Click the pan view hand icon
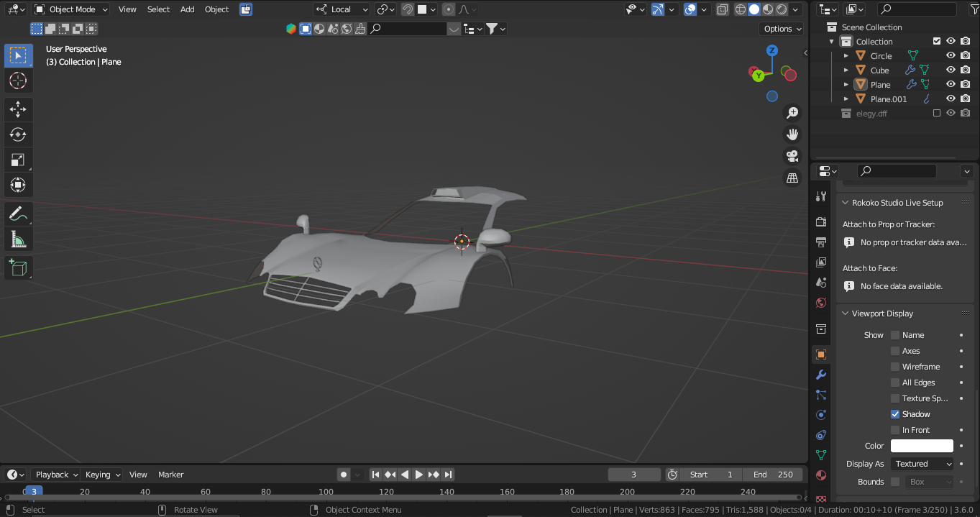 792,134
